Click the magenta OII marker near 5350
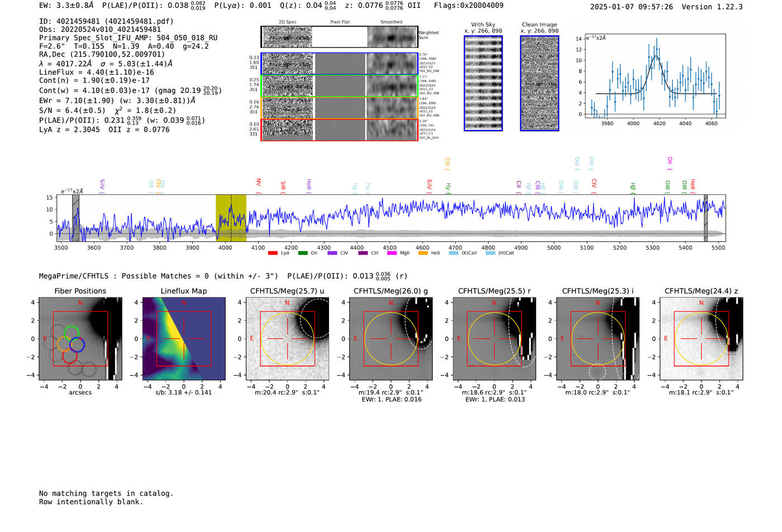The width and height of the screenshot is (782, 532). coord(670,164)
